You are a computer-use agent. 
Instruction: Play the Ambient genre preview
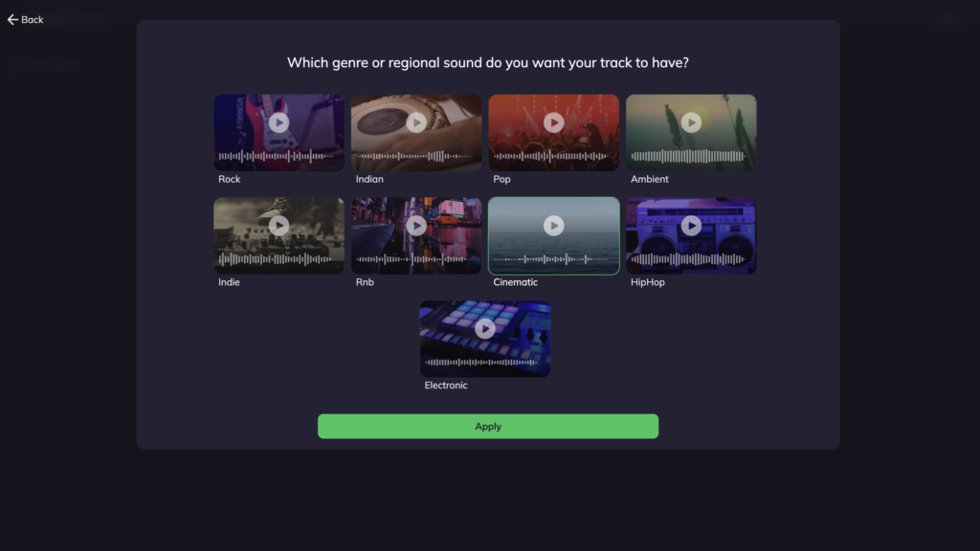click(x=691, y=122)
